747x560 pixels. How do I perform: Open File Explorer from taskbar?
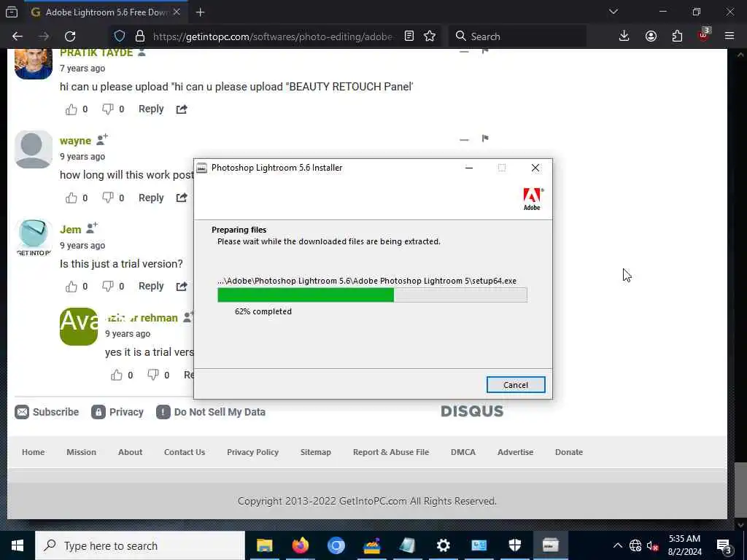[264, 545]
